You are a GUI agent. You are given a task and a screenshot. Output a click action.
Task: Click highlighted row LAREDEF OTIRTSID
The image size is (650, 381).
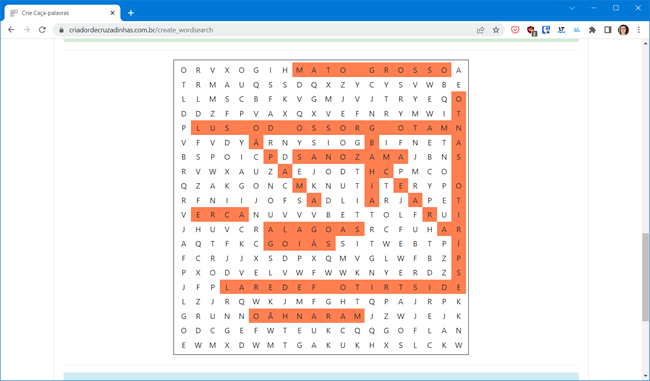[x=343, y=287]
